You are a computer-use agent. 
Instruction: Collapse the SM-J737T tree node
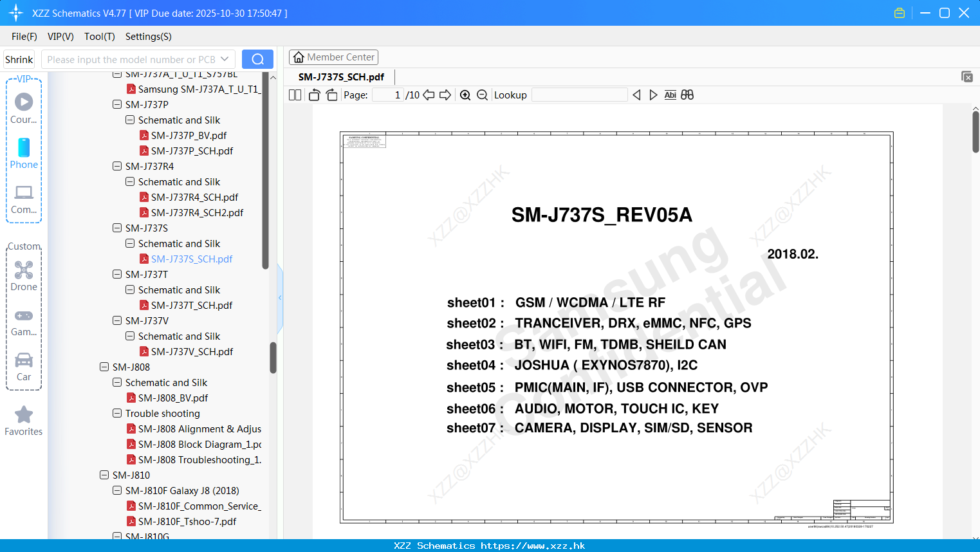pyautogui.click(x=117, y=274)
